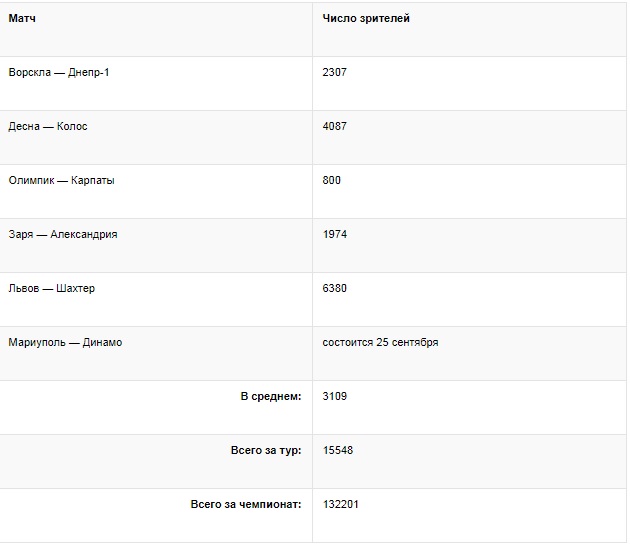Select the "Ворскла — Днепр-1" match cell
Screen dimensions: 630x554
[59, 73]
